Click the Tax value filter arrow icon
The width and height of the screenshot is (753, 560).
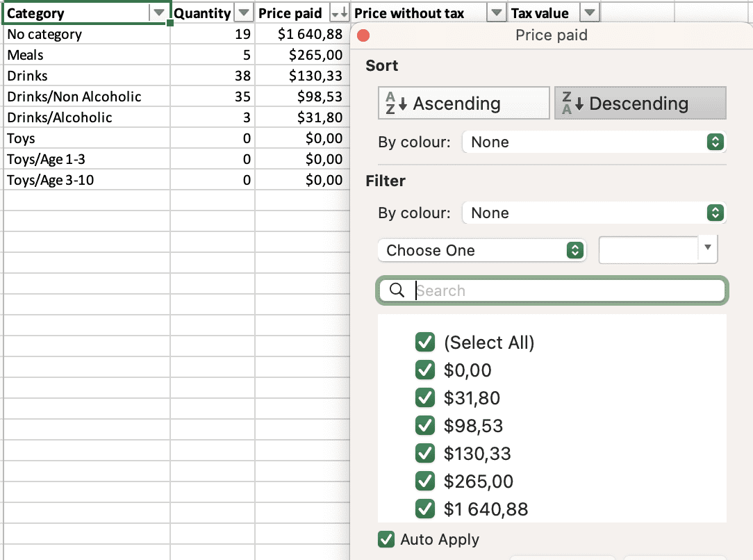[590, 13]
